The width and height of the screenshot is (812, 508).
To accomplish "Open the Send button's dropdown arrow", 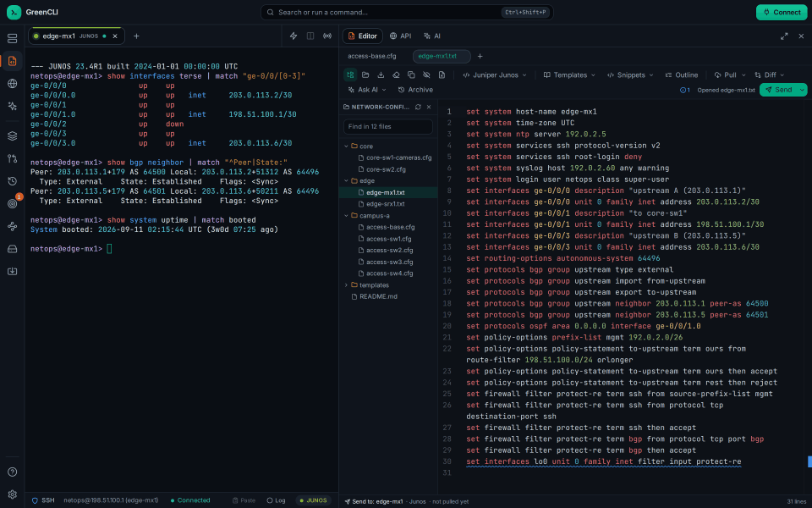I will (802, 90).
